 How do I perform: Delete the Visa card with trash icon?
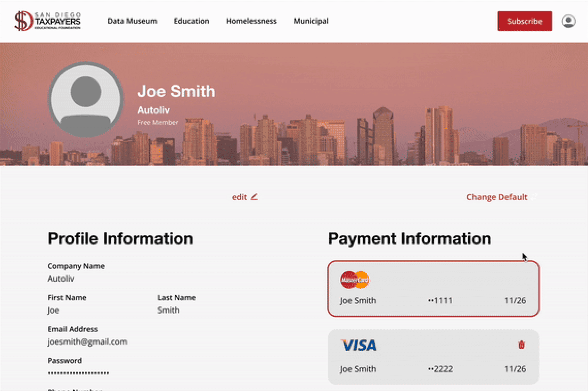521,345
